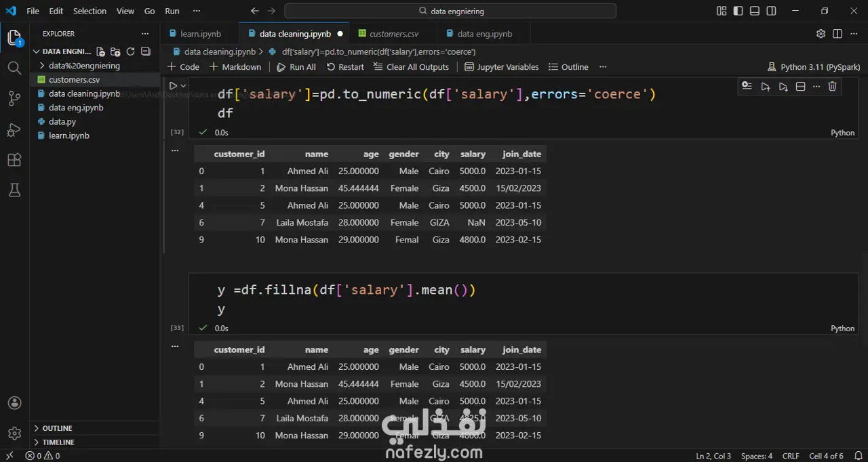The height and width of the screenshot is (462, 868).
Task: Click Run All in notebook toolbar
Action: (296, 67)
